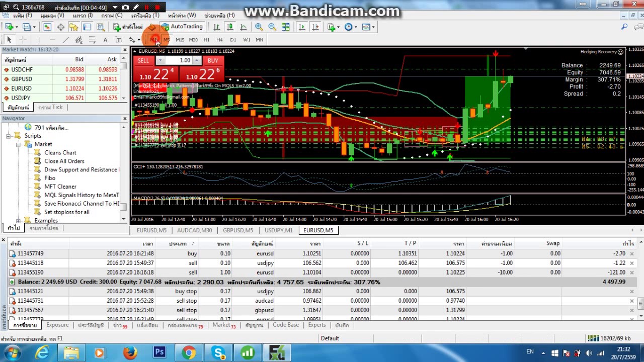Select the crosshair tool
644x362 pixels.
[23, 40]
